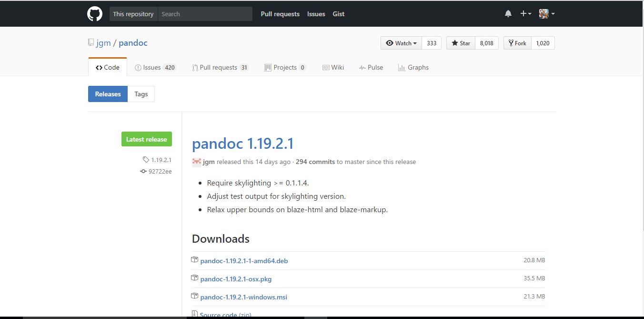Viewport: 644px width, 319px height.
Task: Click the GitHub Octocat logo
Action: point(95,14)
